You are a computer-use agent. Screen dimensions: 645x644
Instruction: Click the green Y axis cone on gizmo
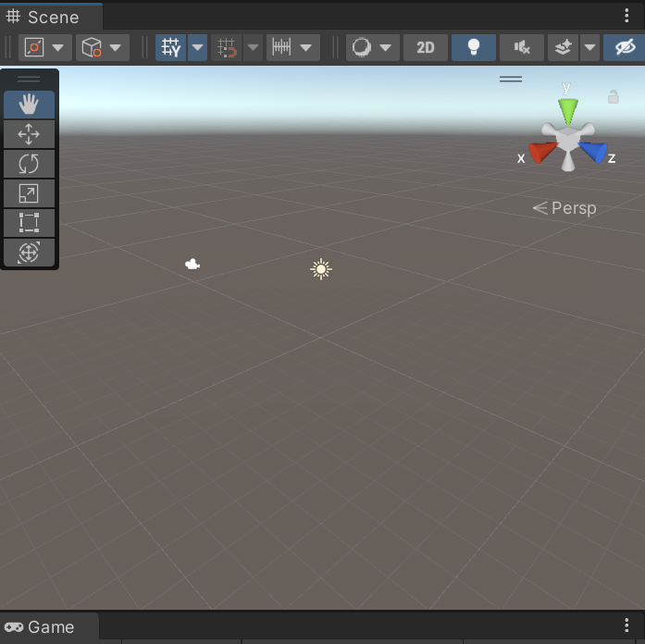click(568, 111)
